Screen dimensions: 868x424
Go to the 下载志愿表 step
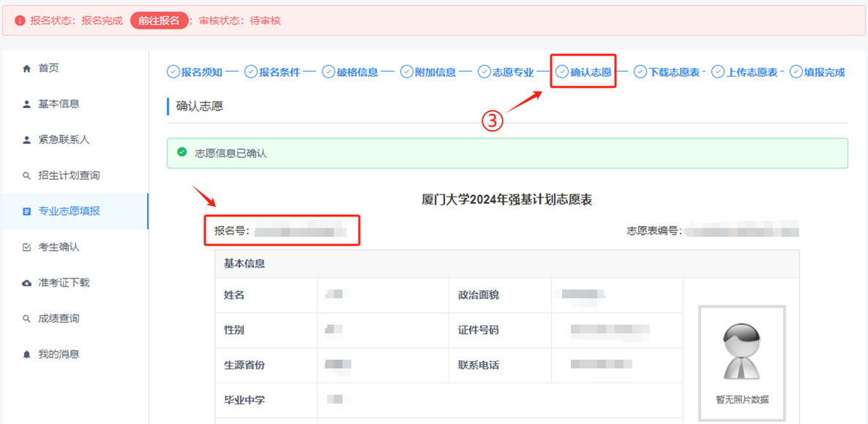[x=667, y=72]
